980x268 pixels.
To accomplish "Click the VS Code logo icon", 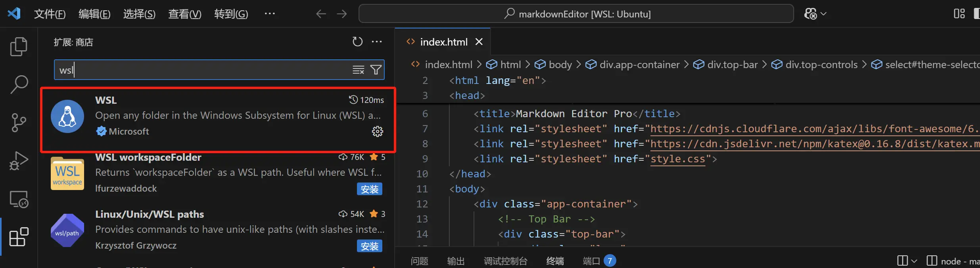I will [x=14, y=14].
